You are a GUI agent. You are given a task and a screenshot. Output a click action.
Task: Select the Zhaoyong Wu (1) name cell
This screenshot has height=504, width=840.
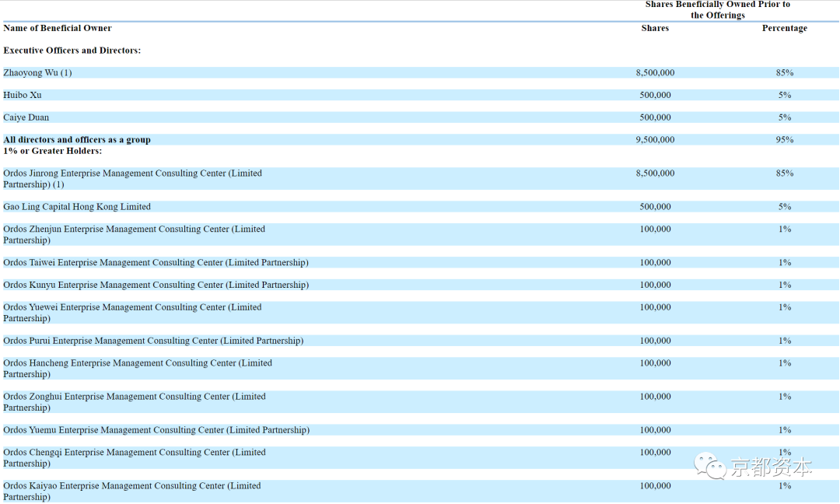(37, 73)
